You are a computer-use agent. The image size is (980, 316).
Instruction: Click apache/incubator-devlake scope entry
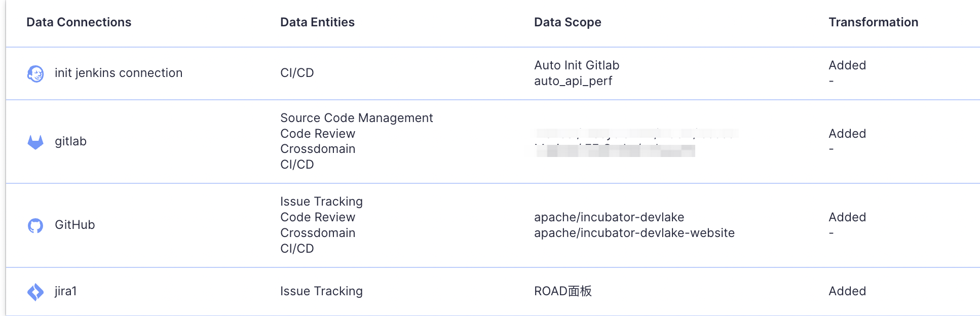point(609,217)
